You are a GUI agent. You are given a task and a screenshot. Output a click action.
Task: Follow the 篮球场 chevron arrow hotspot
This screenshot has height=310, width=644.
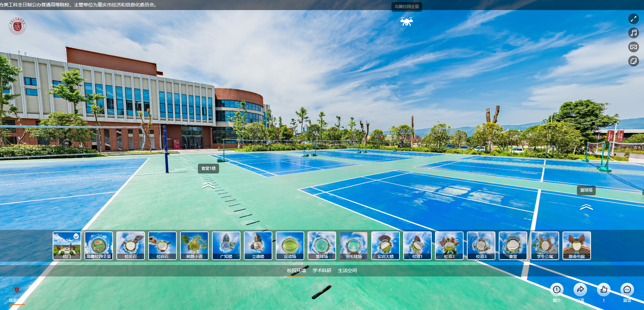point(586,207)
